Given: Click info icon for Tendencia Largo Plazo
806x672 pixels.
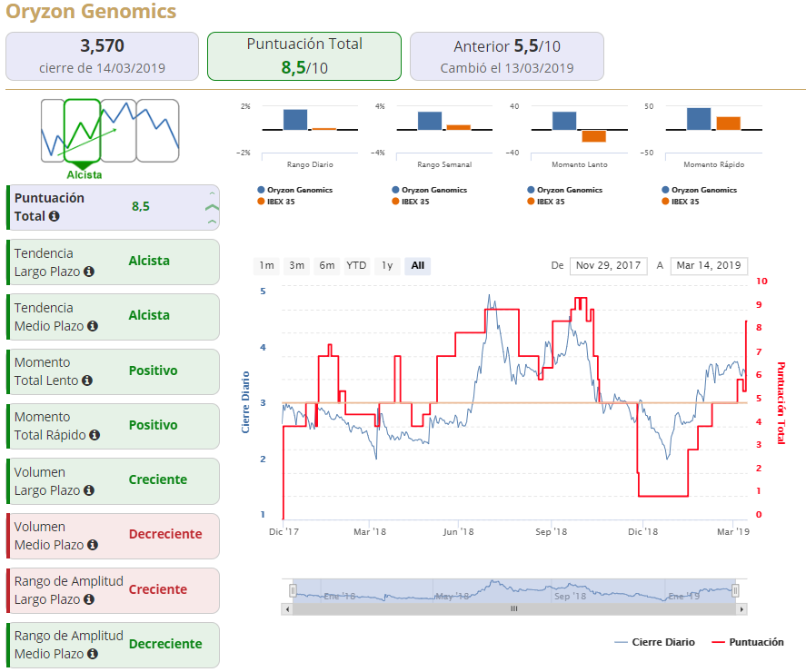Looking at the screenshot, I should [89, 272].
